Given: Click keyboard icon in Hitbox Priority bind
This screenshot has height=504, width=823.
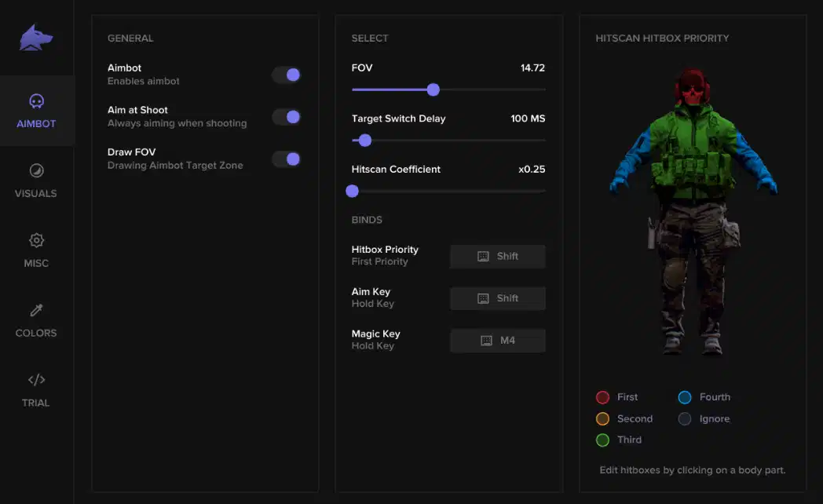Looking at the screenshot, I should pos(483,257).
